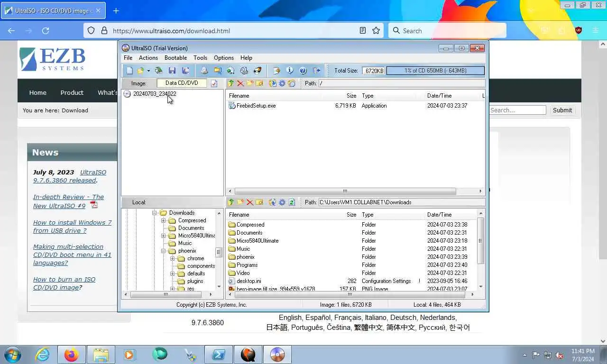Collapse the Downloads folder tree node

(x=155, y=213)
